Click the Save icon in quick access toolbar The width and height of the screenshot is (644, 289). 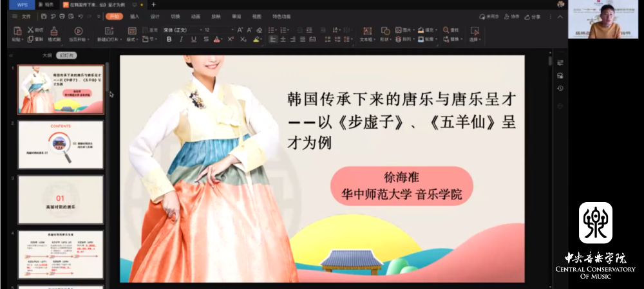coord(44,17)
